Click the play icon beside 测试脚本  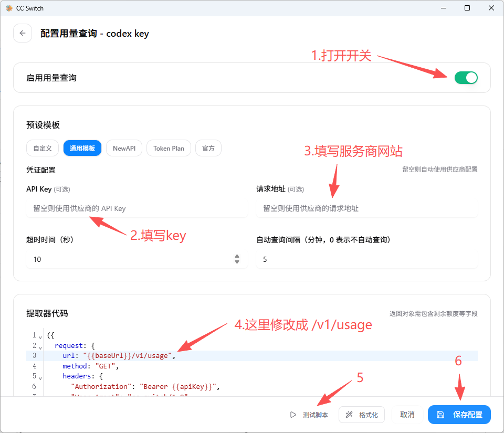point(293,415)
